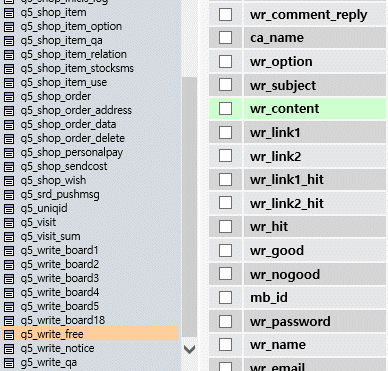Open the g5_write_board4 table
The width and height of the screenshot is (388, 371).
click(x=60, y=292)
